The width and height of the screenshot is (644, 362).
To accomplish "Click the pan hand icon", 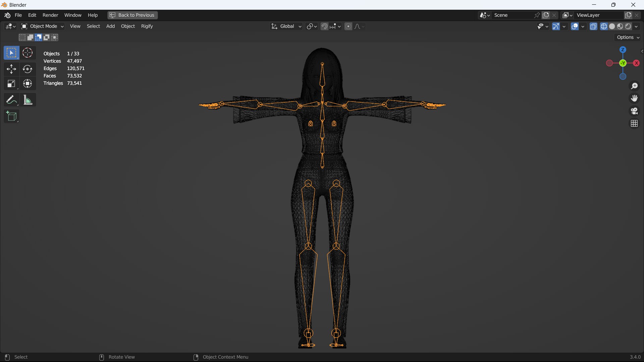I will coord(634,99).
